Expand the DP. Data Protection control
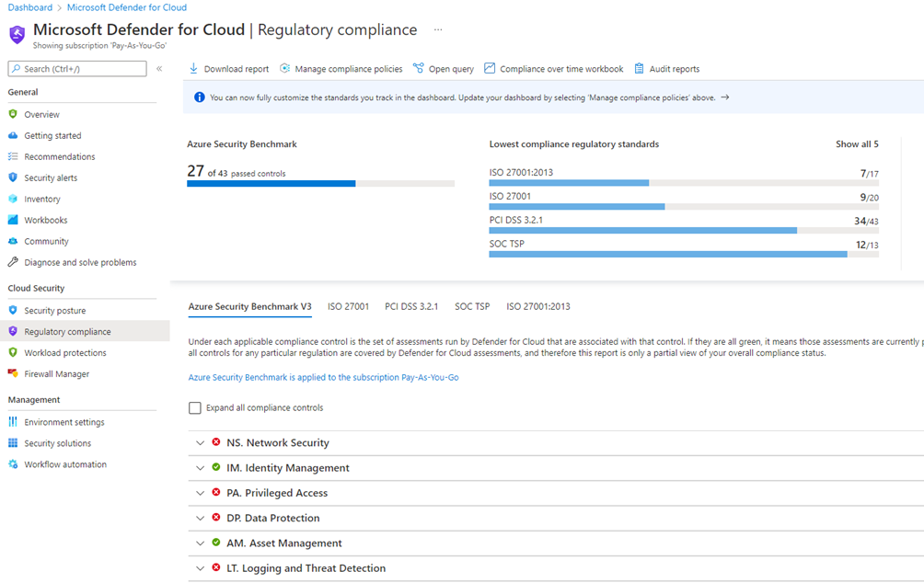The image size is (924, 583). click(200, 519)
